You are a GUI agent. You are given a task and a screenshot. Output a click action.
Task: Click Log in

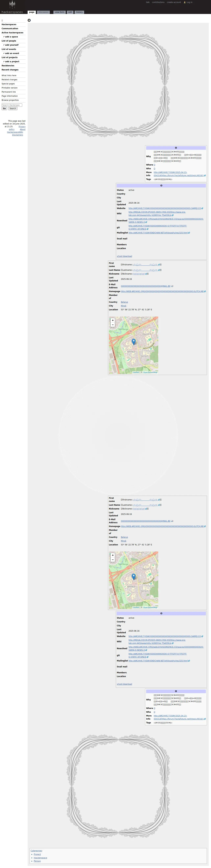[189, 2]
